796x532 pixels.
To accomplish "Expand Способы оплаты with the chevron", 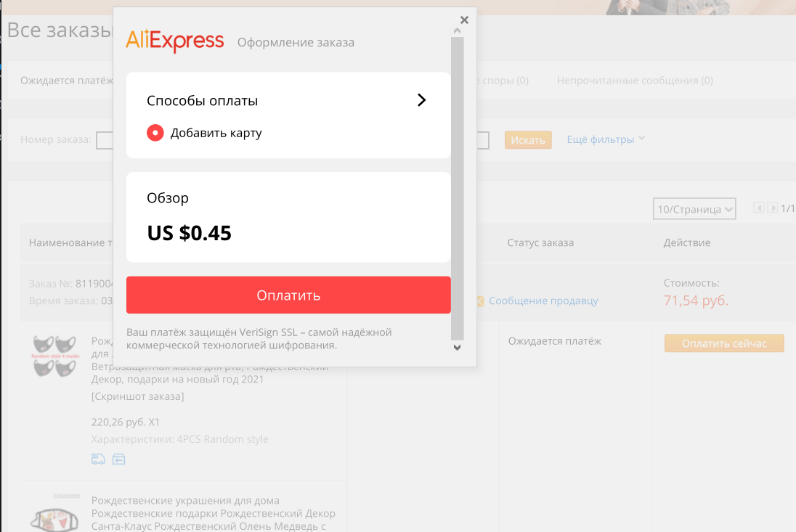I will pyautogui.click(x=421, y=100).
